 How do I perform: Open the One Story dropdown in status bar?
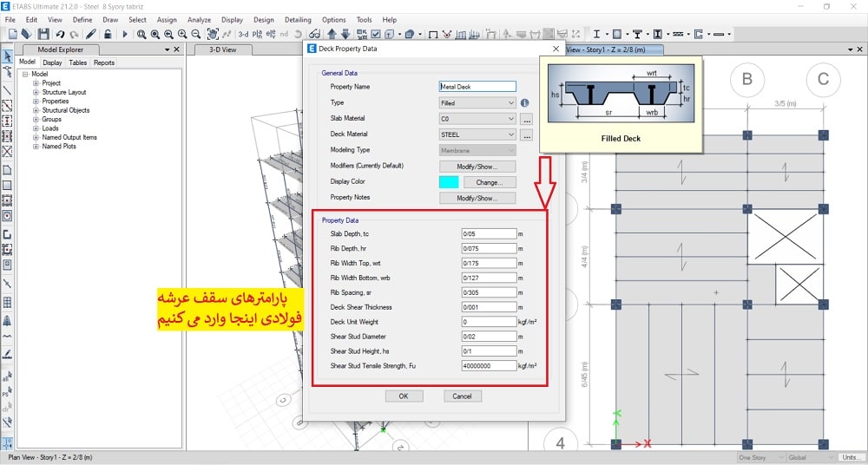pos(759,457)
